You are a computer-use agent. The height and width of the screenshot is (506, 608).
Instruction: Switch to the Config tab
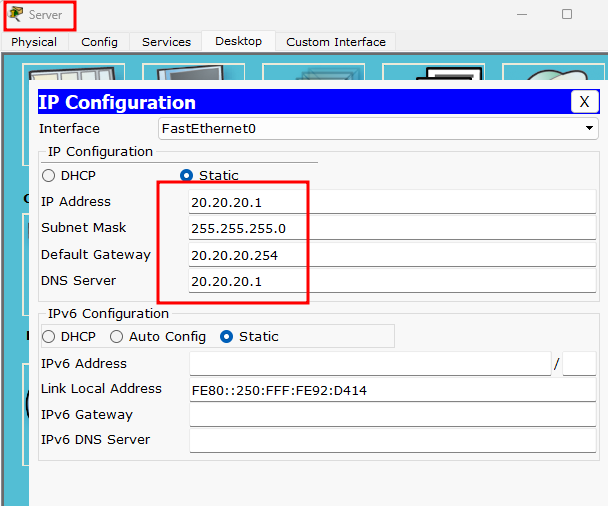99,42
